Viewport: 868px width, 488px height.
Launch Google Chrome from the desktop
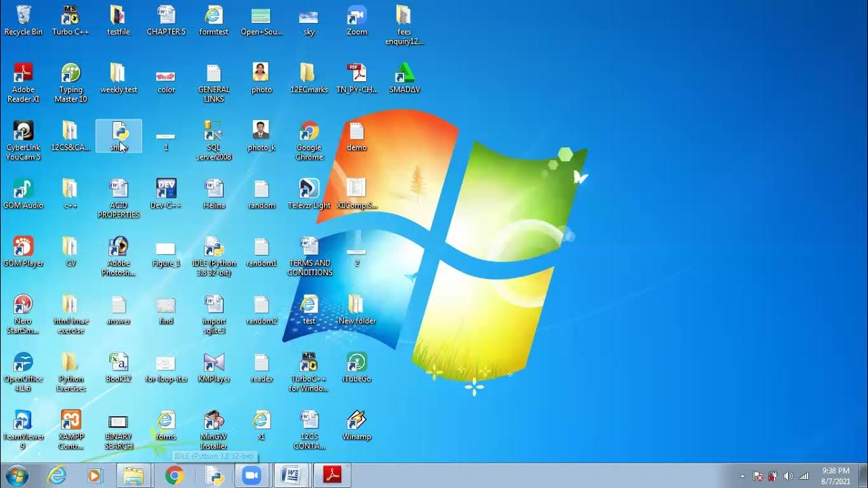click(309, 141)
